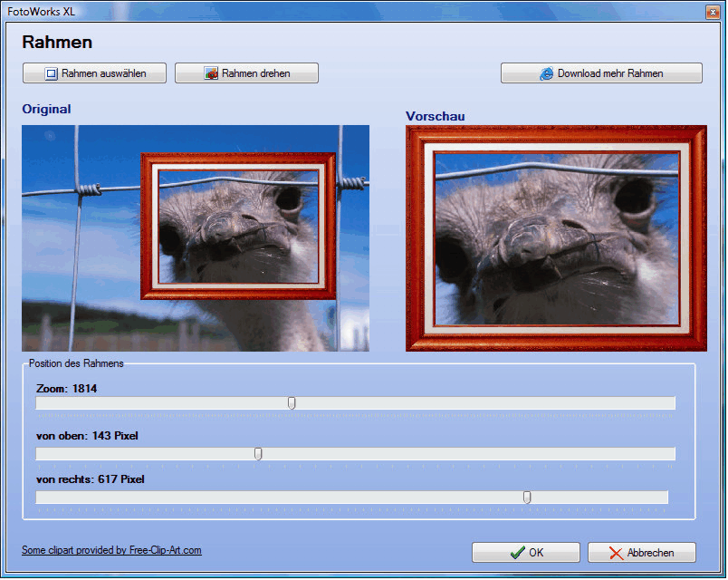Click the Internet Explorer icon on the download button
This screenshot has width=728, height=580.
click(547, 73)
